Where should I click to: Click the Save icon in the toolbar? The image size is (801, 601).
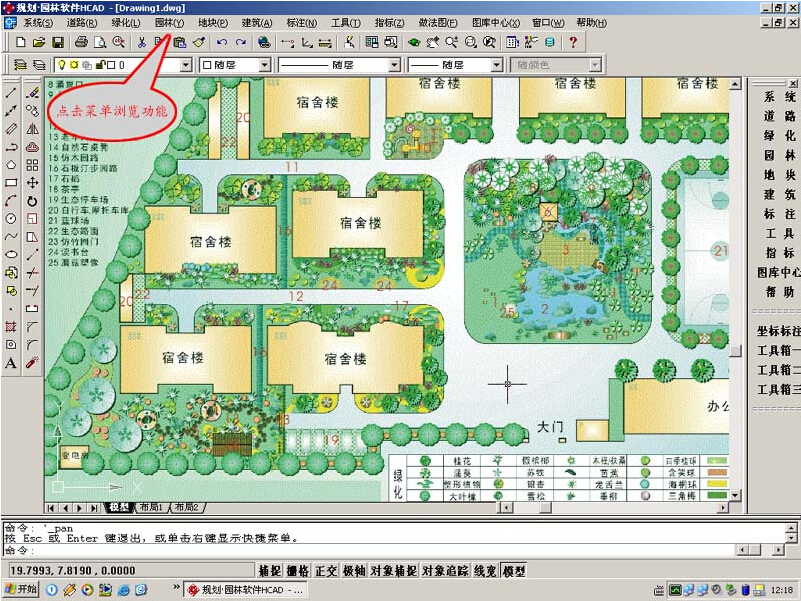[x=58, y=43]
